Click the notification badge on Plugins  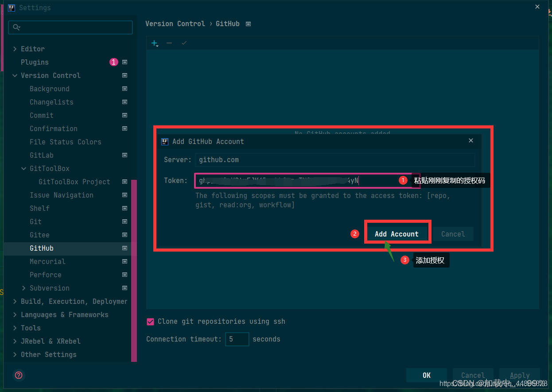113,62
